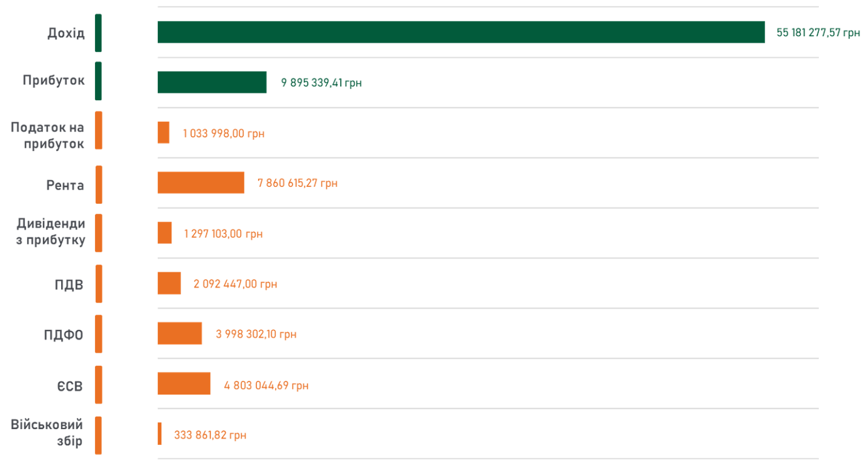
Task: Click the ЄСВ category label
Action: [70, 387]
